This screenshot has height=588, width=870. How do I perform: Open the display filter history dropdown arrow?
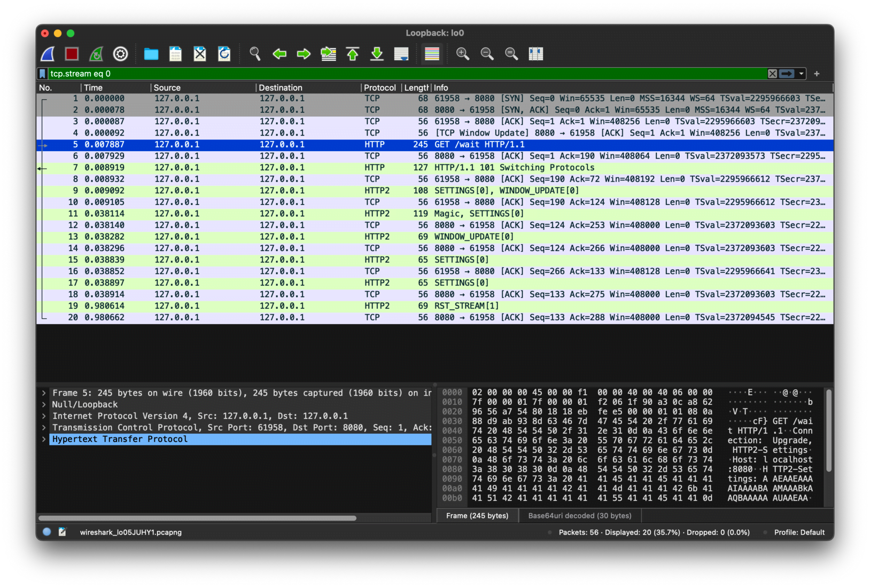[x=801, y=74]
